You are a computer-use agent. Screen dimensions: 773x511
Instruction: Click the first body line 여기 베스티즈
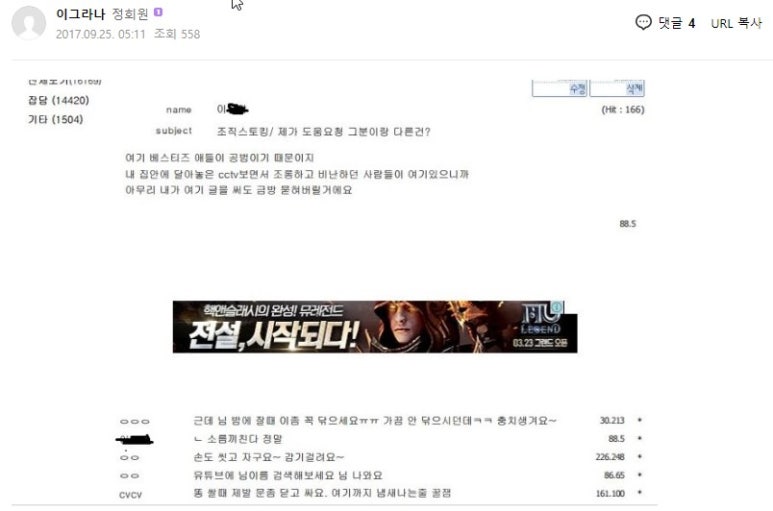click(219, 158)
